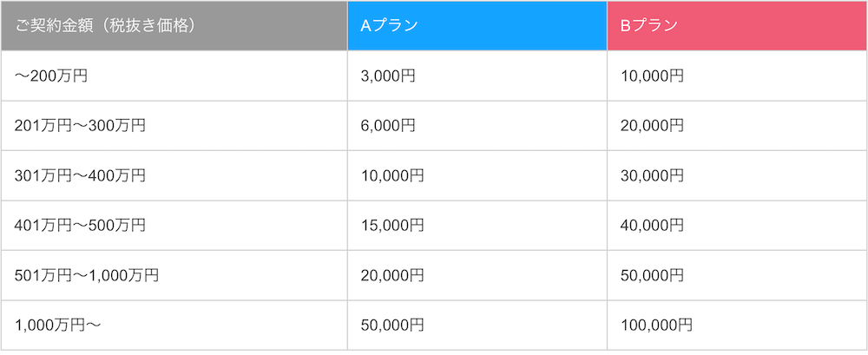Select the Bプラン column header

pyautogui.click(x=737, y=25)
